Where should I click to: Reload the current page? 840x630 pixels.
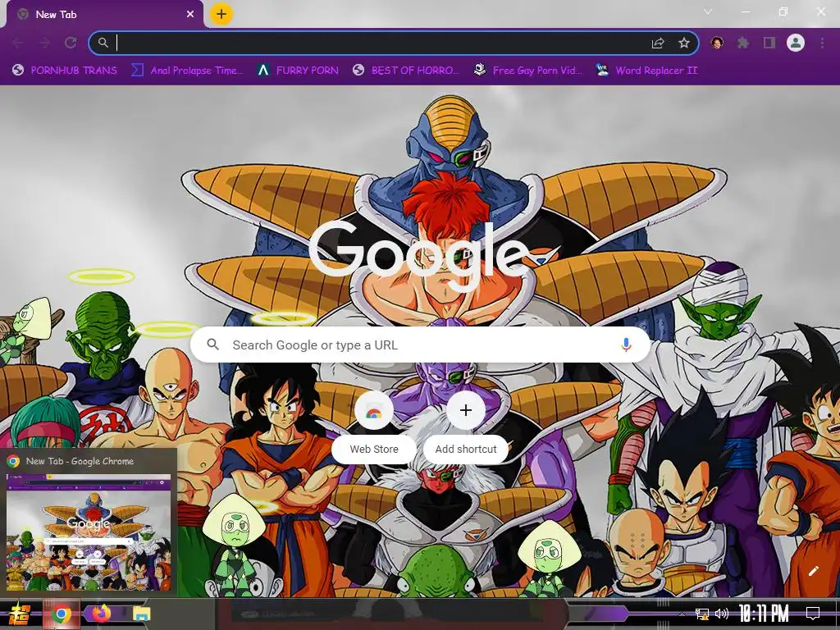pos(71,43)
